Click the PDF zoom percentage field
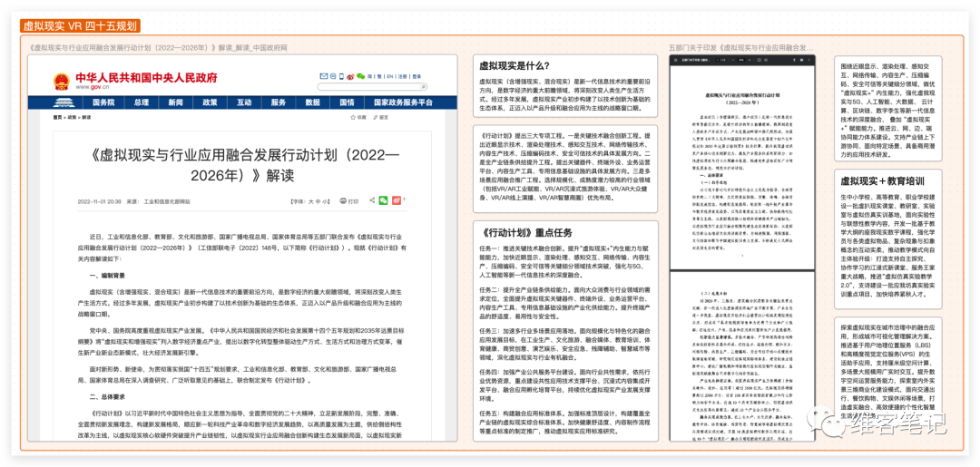980x467 pixels. coord(741,60)
